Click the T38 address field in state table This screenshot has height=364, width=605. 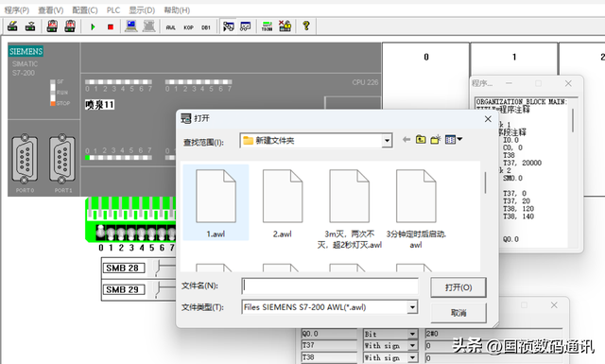[329, 357]
